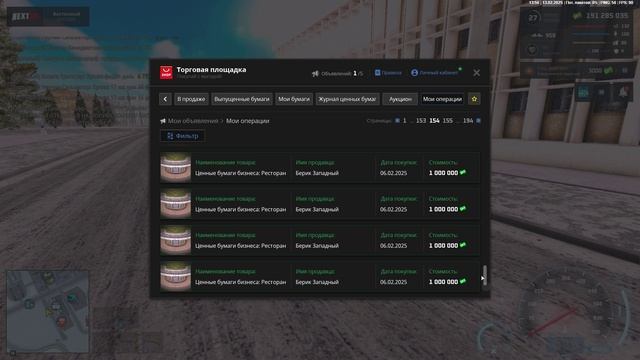Image resolution: width=640 pixels, height=360 pixels.
Task: Switch to the В продаже tab
Action: [191, 99]
